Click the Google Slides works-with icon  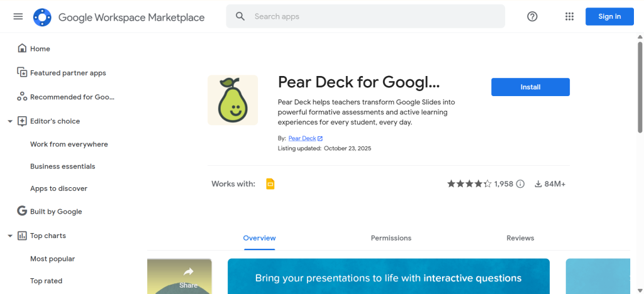pos(270,184)
